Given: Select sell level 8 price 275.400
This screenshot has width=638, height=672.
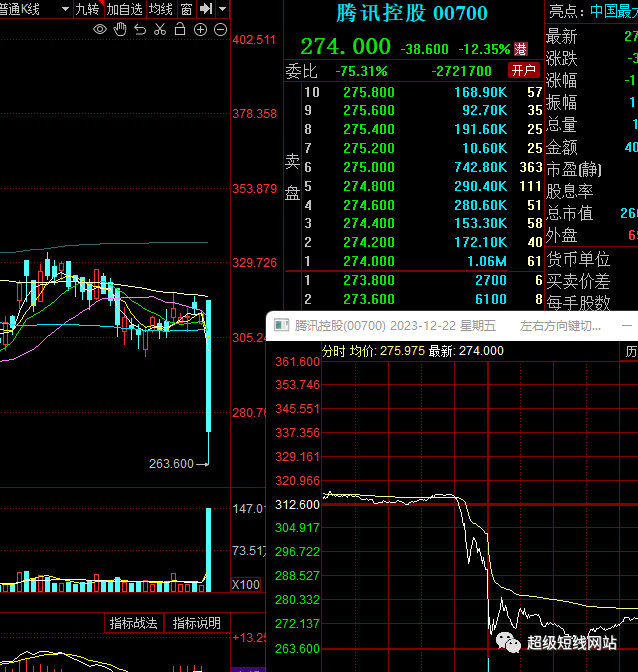Looking at the screenshot, I should point(369,129).
